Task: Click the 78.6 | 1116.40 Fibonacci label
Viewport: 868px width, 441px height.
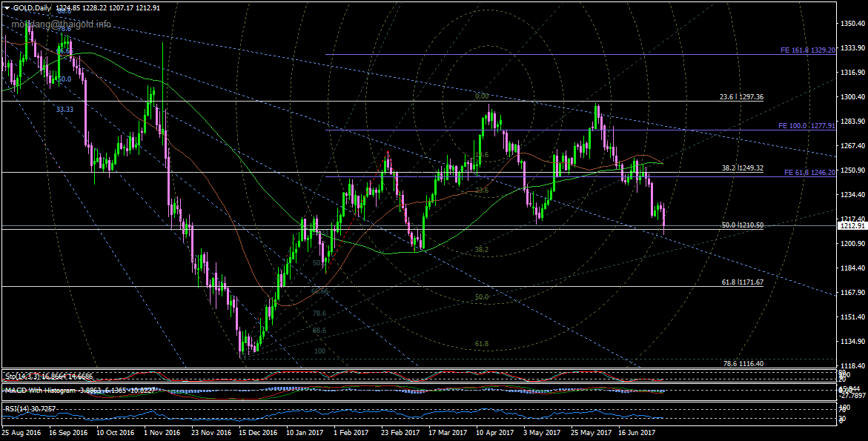Action: pos(743,363)
